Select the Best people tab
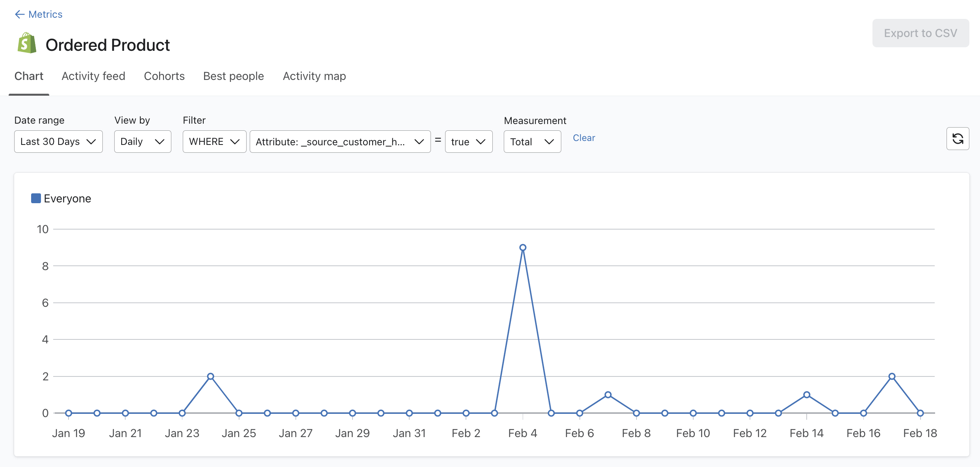Viewport: 980px width, 467px height. pos(234,76)
